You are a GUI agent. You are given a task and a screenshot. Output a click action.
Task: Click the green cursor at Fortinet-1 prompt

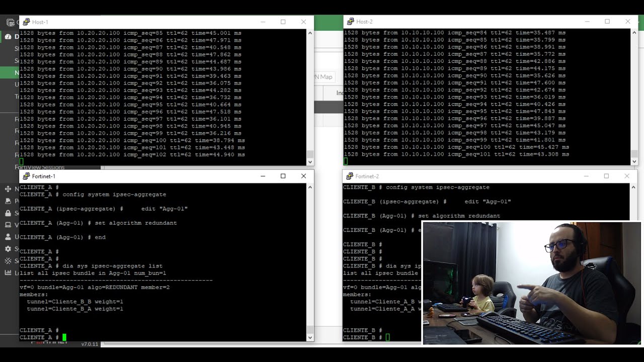point(64,337)
